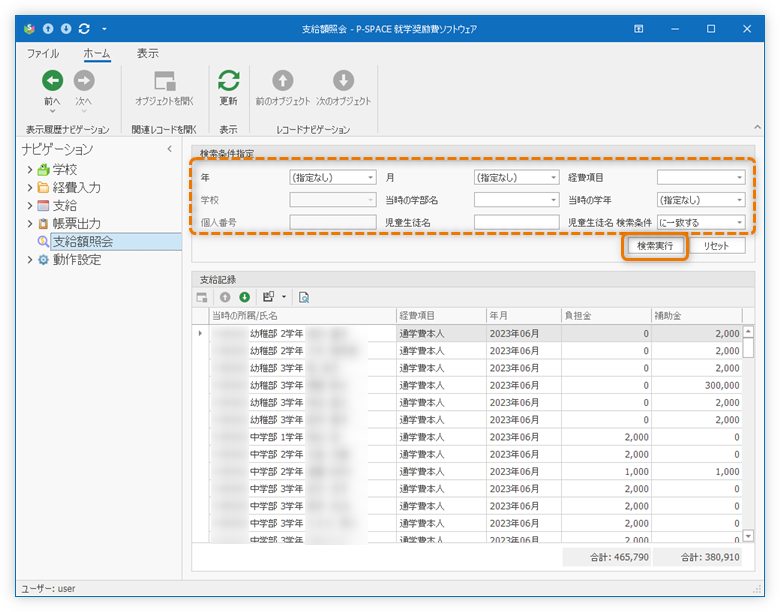Switch to the ホーム ribbon tab
The height and width of the screenshot is (612, 780).
pyautogui.click(x=97, y=54)
